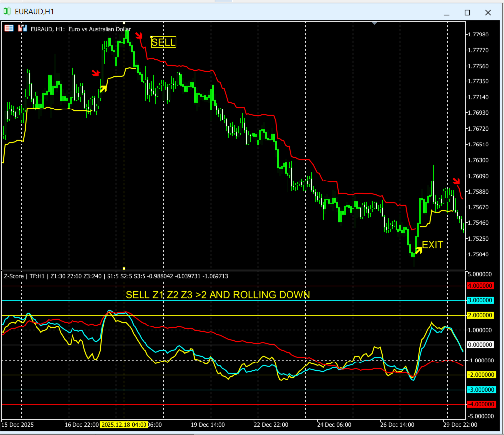Viewport: 504px width, 435px height.
Task: Click the 5.000000 indicator scale value
Action: [480, 275]
